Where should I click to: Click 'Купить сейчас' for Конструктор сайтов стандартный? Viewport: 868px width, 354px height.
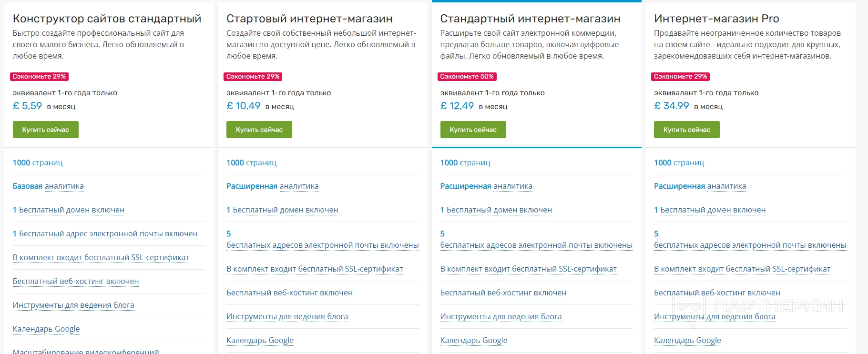click(46, 130)
